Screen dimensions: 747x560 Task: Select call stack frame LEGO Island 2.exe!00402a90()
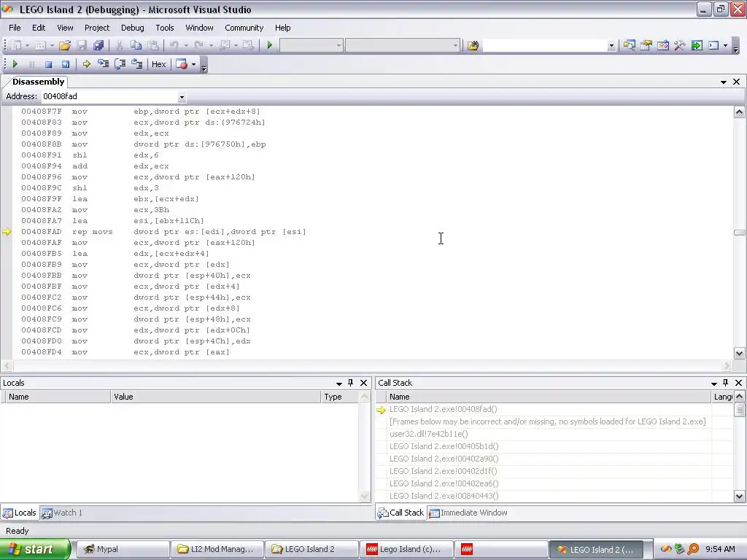[x=444, y=459]
